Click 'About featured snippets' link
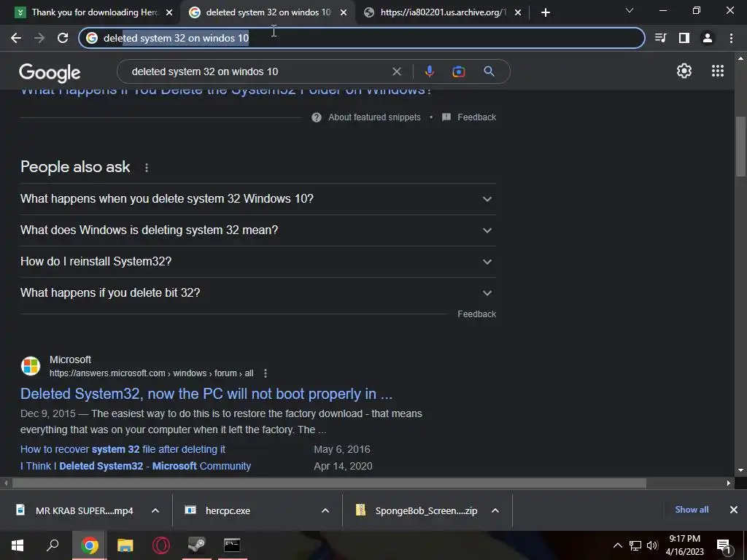This screenshot has width=747, height=560. pos(374,117)
